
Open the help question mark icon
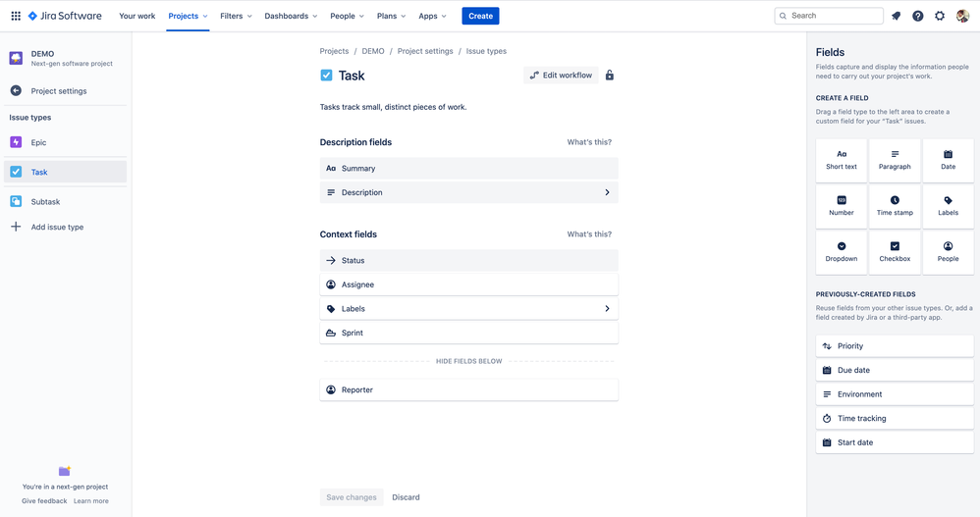pos(917,16)
